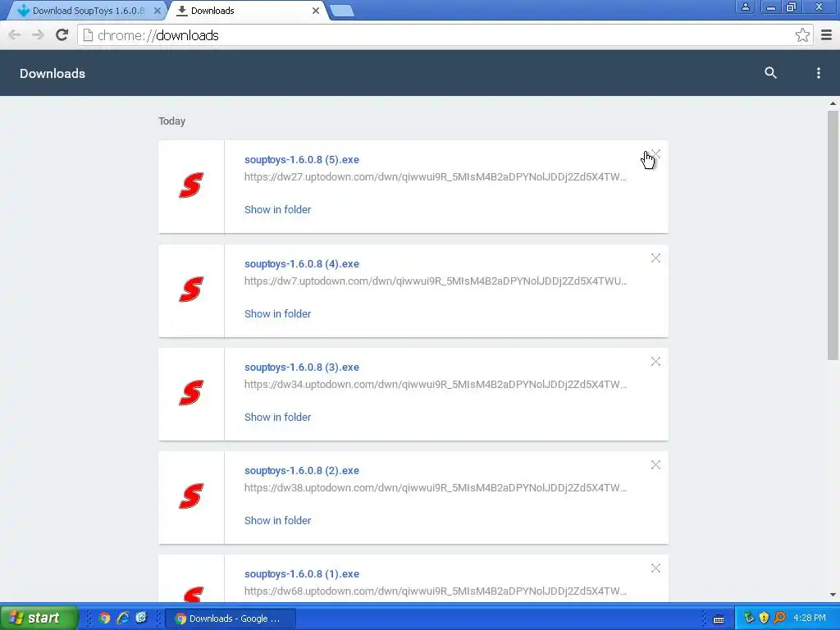Click the scrollbar up arrow
Image resolution: width=840 pixels, height=630 pixels.
click(x=833, y=103)
